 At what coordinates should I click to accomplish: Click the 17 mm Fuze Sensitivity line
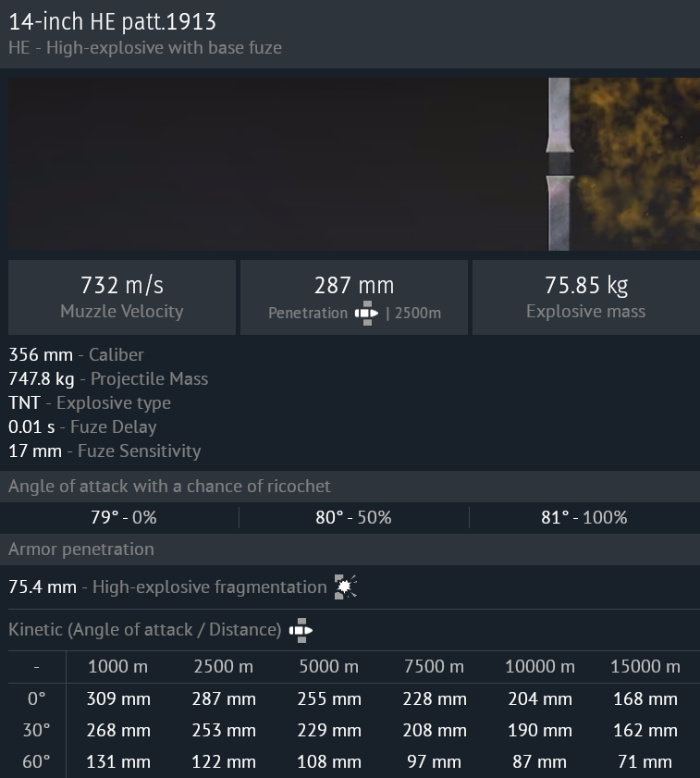[104, 451]
